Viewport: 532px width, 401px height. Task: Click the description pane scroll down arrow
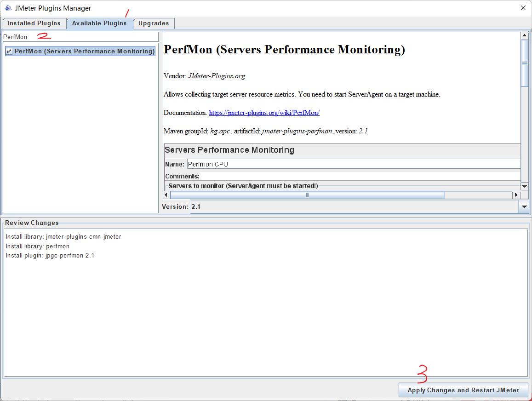tap(524, 186)
